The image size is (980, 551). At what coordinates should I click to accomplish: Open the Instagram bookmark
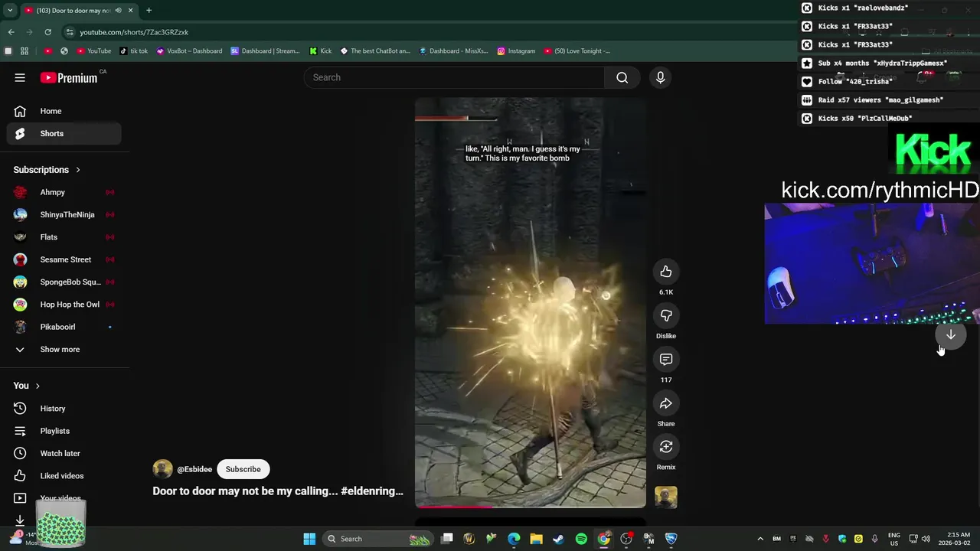516,51
